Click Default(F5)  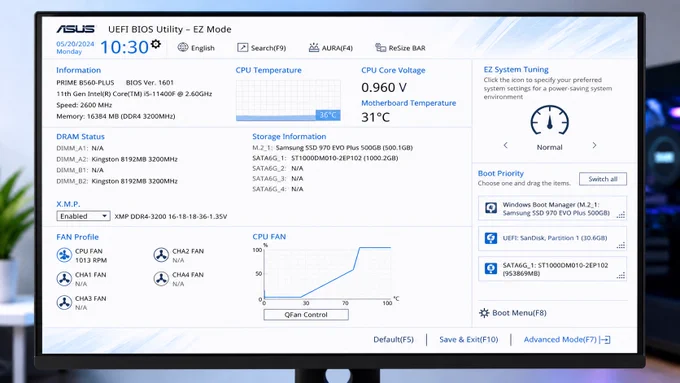point(393,339)
